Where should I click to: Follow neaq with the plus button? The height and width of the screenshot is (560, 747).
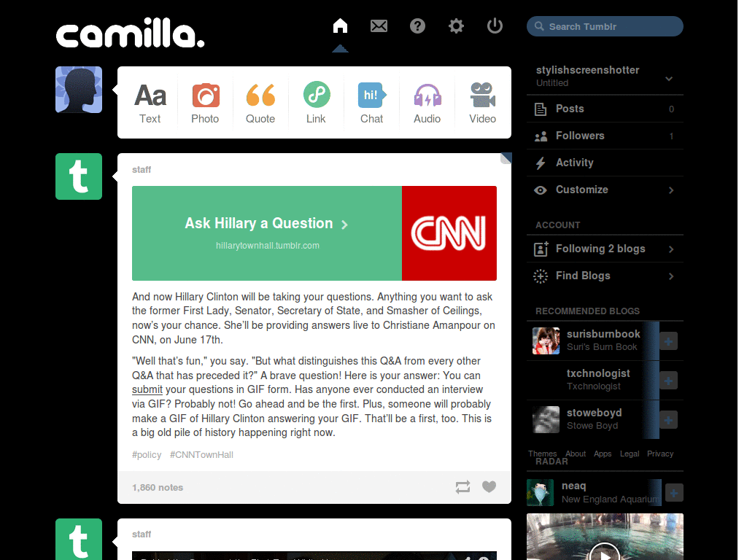[674, 493]
